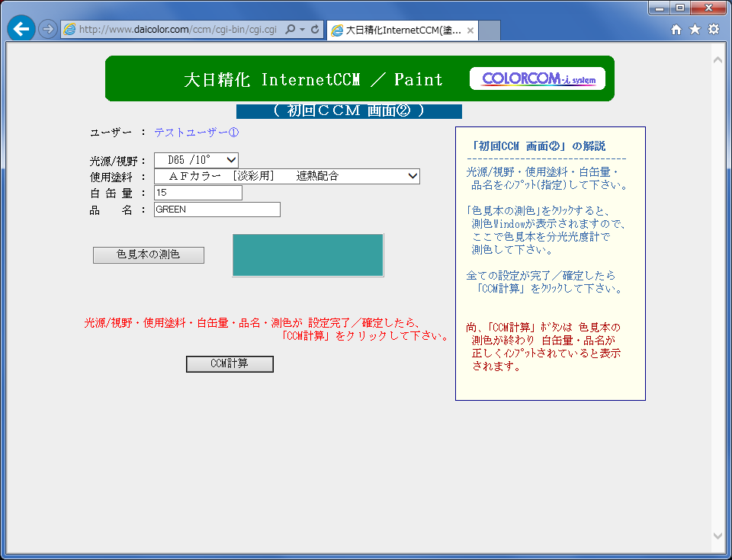The width and height of the screenshot is (732, 560).
Task: Click the CCM計算 button
Action: coord(230,364)
